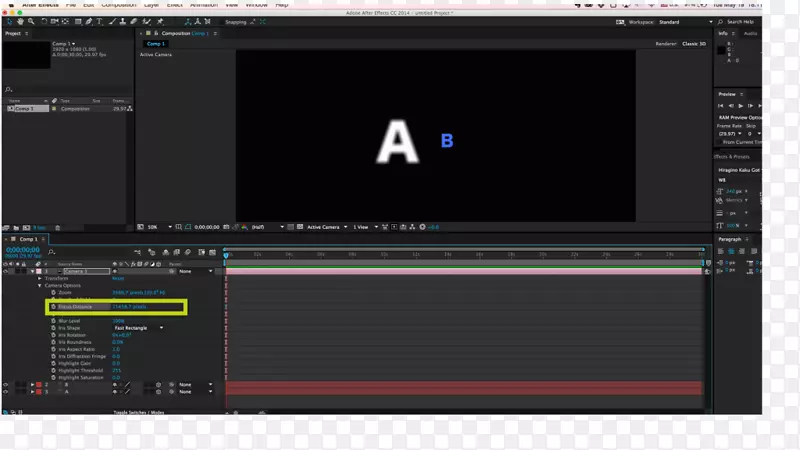Click the Local Axis Mode icon
800x450 pixels.
point(188,21)
